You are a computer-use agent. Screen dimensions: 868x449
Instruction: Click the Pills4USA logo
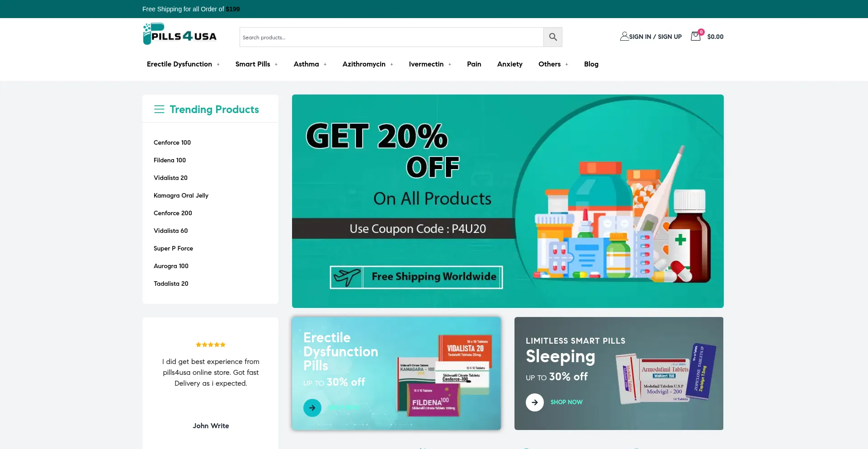point(180,34)
